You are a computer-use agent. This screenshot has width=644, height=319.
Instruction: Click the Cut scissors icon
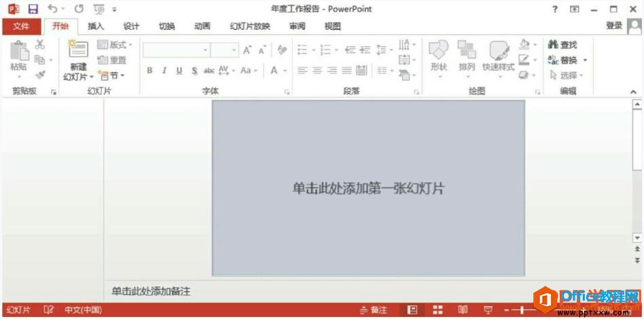(40, 44)
